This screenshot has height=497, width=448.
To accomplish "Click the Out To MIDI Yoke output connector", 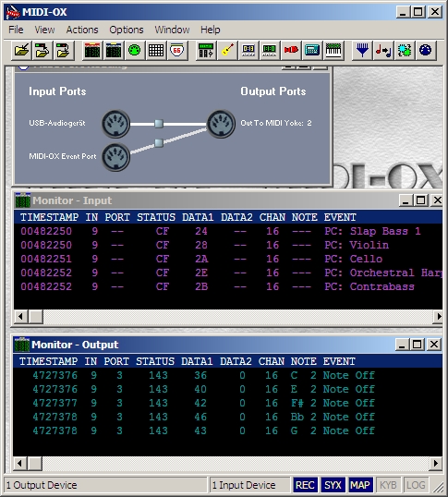I will 221,124.
